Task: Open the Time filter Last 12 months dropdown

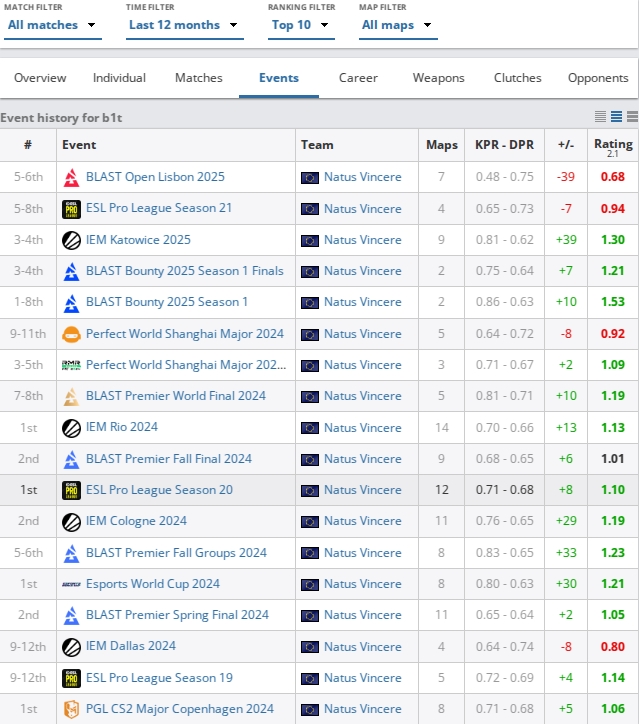Action: (184, 25)
